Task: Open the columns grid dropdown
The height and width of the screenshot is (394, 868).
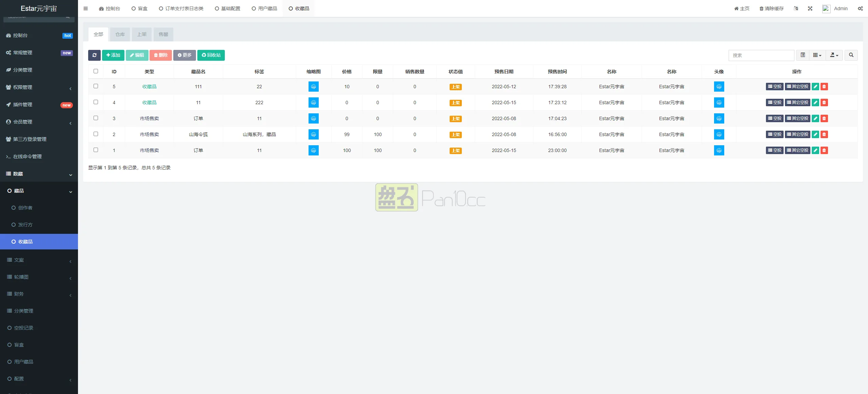Action: pyautogui.click(x=817, y=55)
